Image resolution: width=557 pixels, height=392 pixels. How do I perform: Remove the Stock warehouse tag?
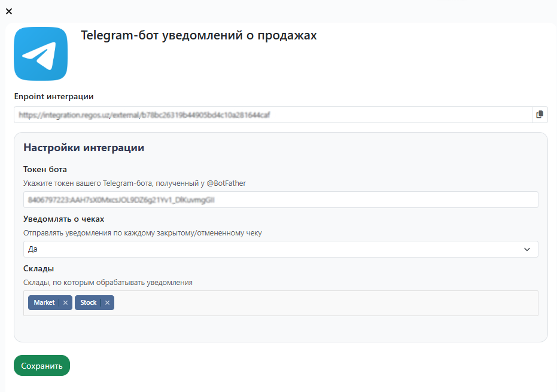pyautogui.click(x=107, y=303)
